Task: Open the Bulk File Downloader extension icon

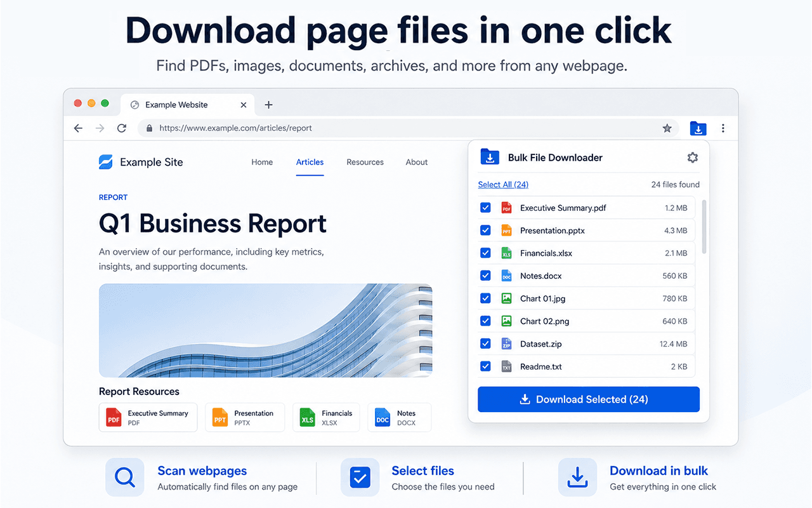Action: [698, 128]
